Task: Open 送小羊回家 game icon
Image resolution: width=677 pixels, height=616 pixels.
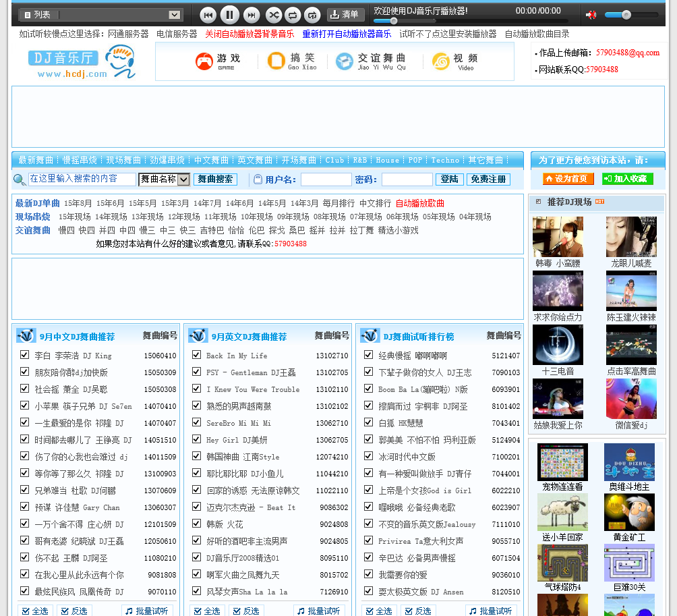Action: click(x=562, y=512)
